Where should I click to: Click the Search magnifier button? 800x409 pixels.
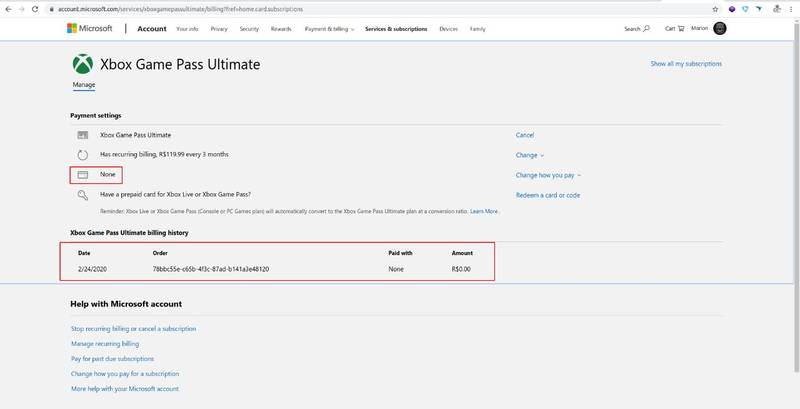click(637, 29)
